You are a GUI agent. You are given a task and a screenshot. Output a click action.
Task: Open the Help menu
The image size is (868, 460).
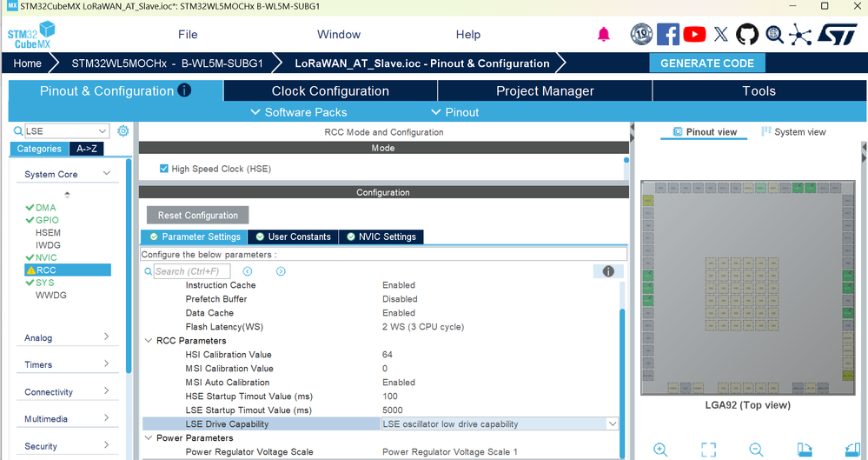[x=467, y=35]
